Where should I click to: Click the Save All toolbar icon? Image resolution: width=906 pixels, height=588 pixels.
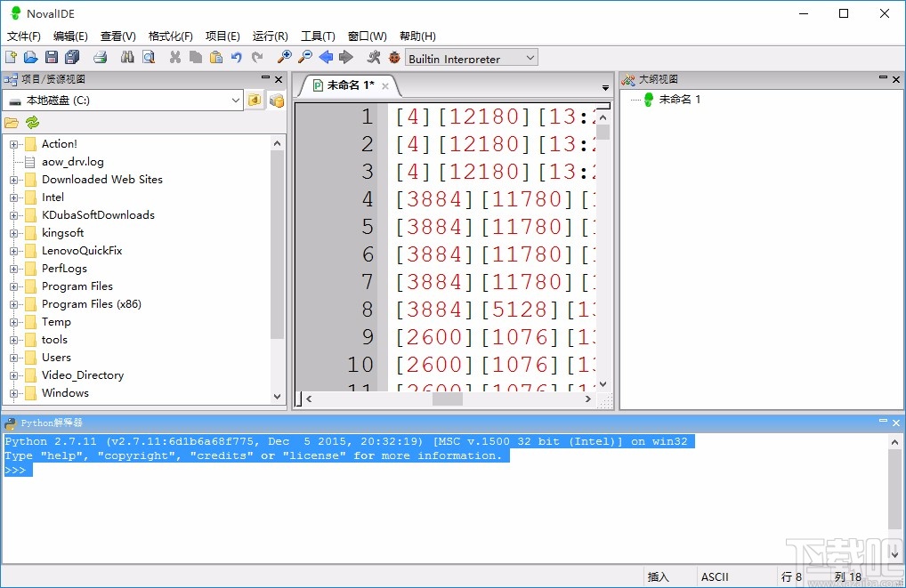[72, 57]
